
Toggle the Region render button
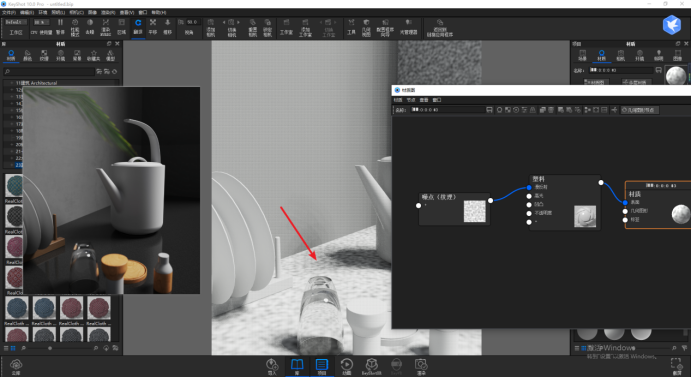click(121, 26)
